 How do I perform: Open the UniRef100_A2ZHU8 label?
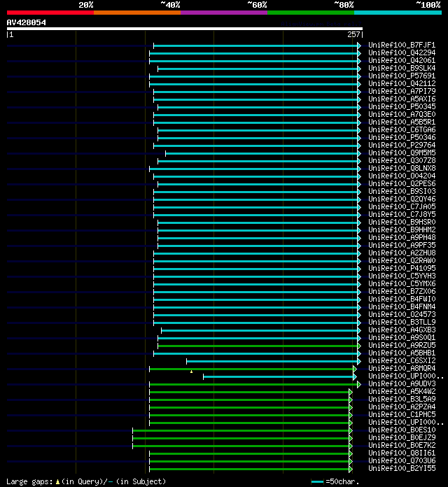click(402, 253)
